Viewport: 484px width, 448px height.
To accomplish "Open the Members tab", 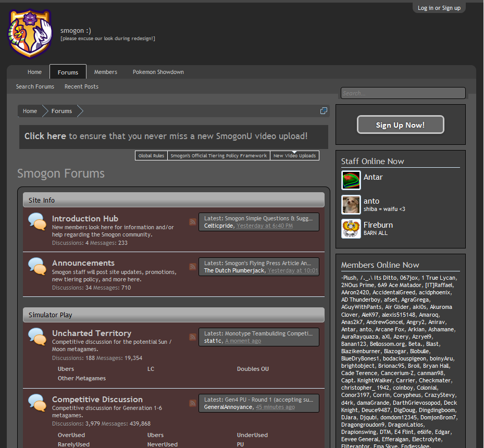I will coord(106,72).
